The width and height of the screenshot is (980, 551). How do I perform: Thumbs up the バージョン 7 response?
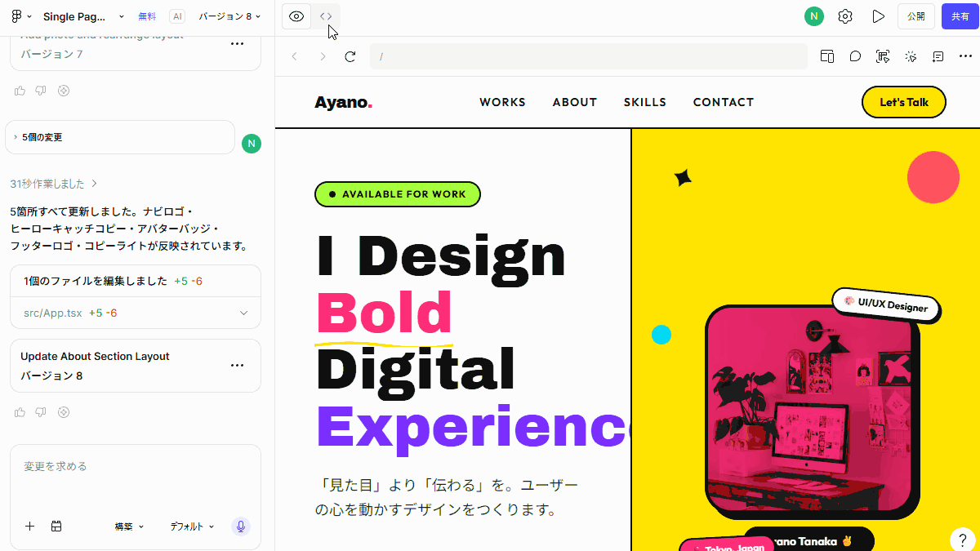click(20, 91)
